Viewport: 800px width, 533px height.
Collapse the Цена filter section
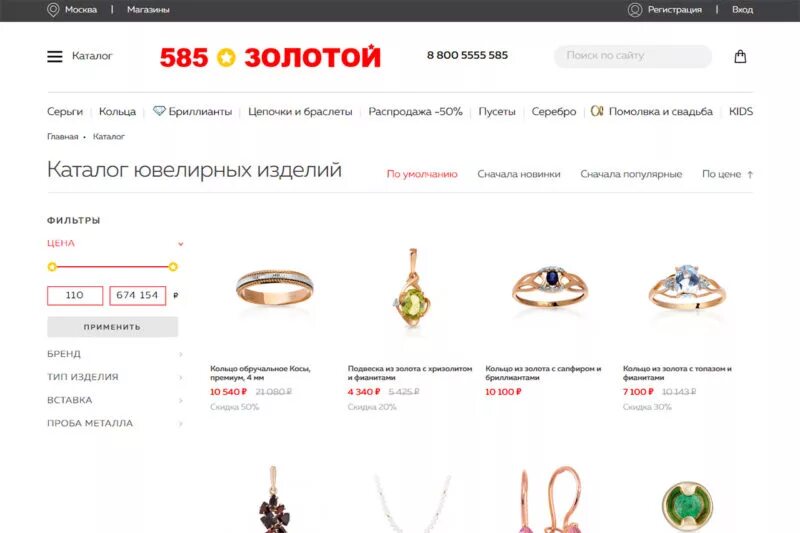[x=181, y=244]
